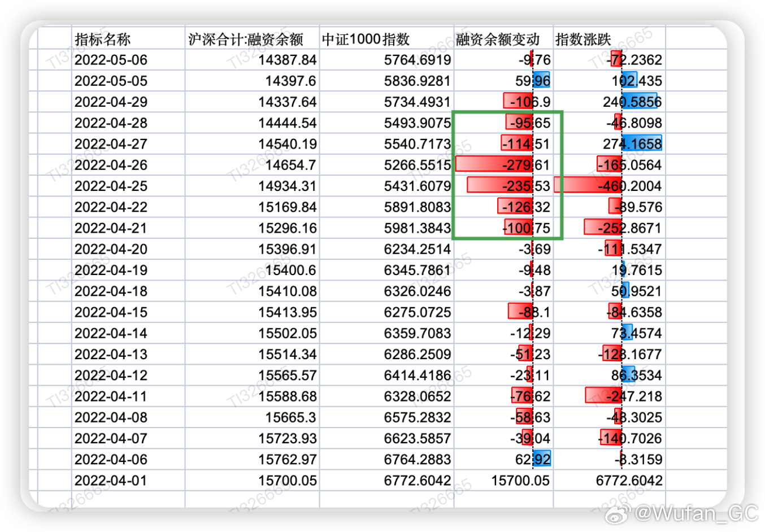The height and width of the screenshot is (532, 765).
Task: Select the 指标名称 header cell
Action: coord(128,39)
